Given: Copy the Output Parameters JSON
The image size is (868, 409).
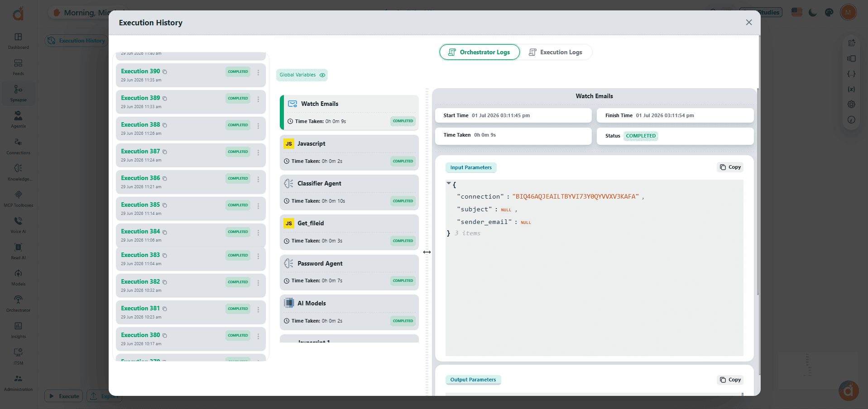Looking at the screenshot, I should [x=730, y=380].
